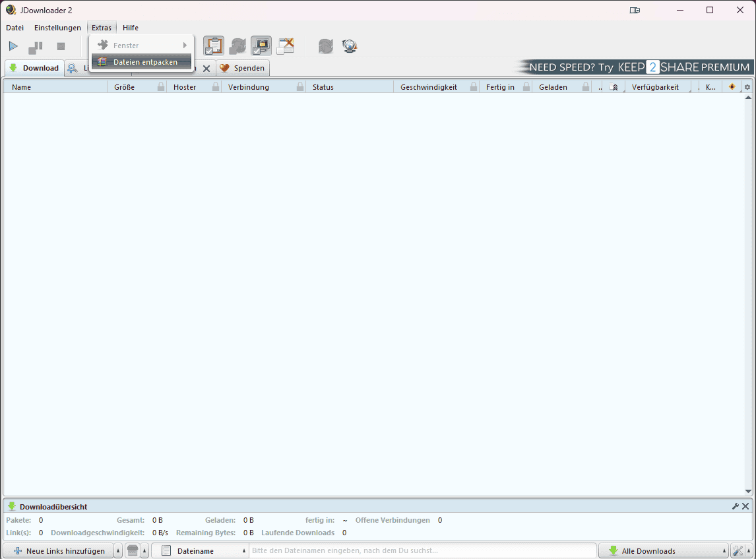Toggle silent mode window icon with X

[286, 46]
